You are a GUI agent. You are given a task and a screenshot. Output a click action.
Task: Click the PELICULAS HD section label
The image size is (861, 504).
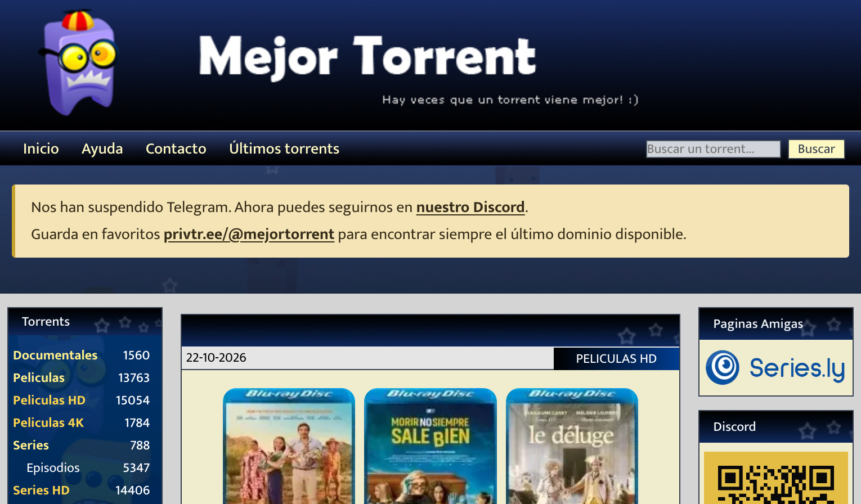(x=616, y=358)
